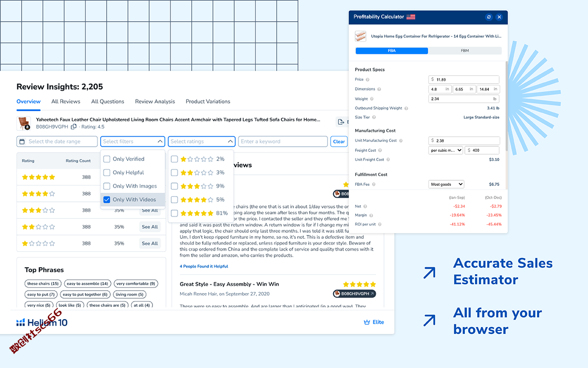The width and height of the screenshot is (588, 368).
Task: Switch to the All Questions tab
Action: [x=107, y=102]
